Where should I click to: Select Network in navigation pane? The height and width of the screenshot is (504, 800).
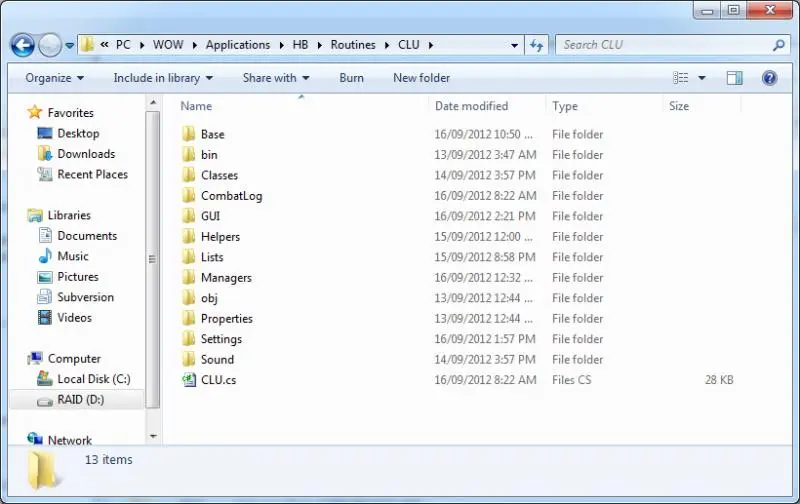coord(69,440)
